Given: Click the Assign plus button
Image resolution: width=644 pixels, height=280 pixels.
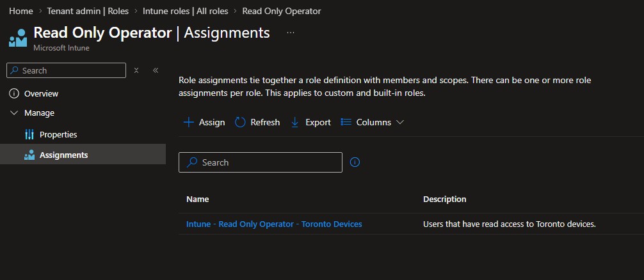Looking at the screenshot, I should tap(204, 122).
